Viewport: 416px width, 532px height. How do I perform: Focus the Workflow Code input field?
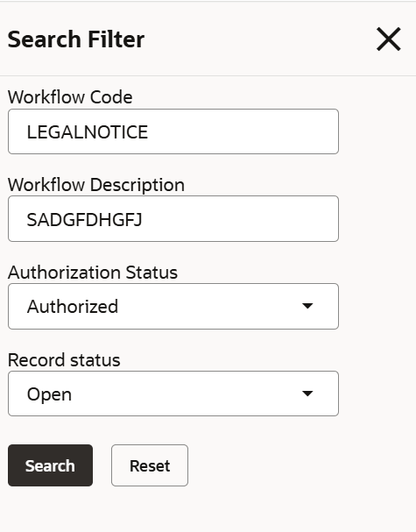pos(173,131)
